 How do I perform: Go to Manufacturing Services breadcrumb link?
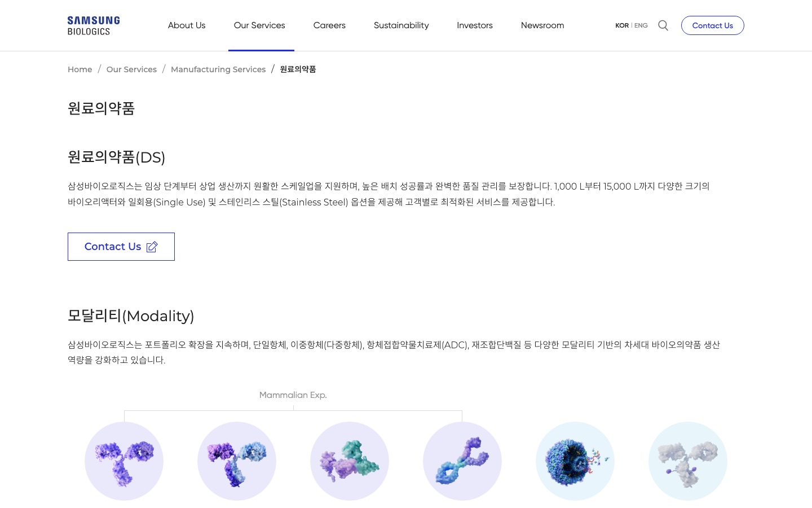tap(218, 69)
